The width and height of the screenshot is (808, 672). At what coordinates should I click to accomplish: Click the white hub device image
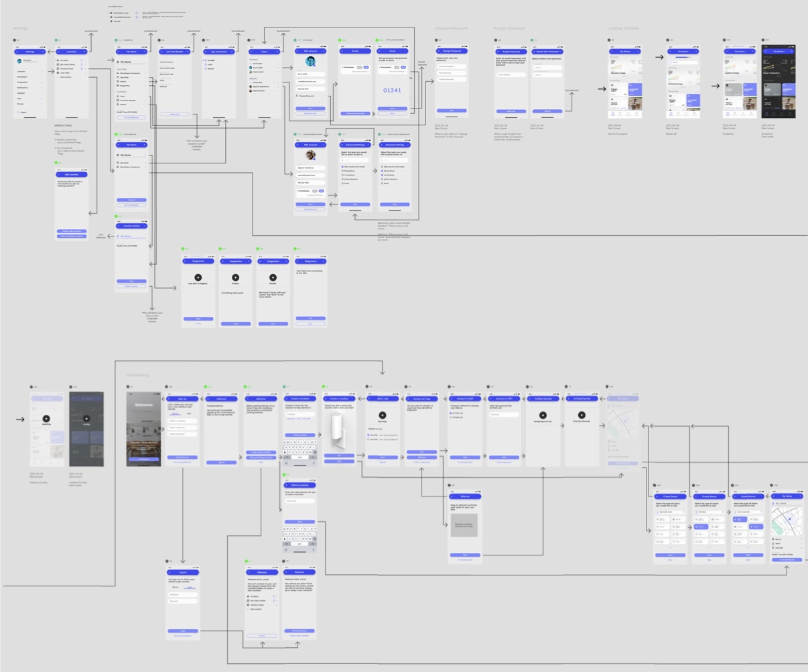click(340, 429)
